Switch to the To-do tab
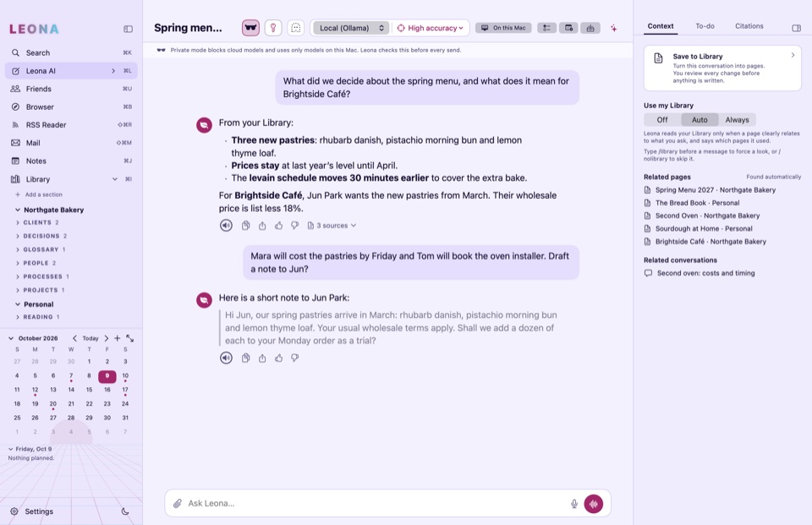Screen dimensions: 812x525 pos(705,26)
